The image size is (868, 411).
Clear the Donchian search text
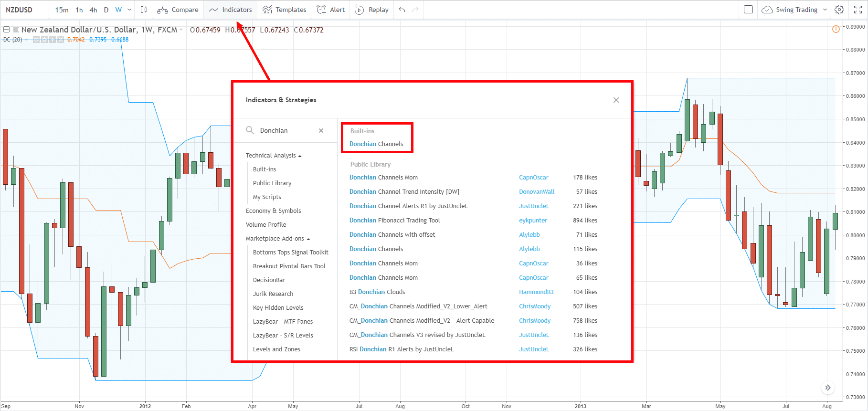point(321,130)
